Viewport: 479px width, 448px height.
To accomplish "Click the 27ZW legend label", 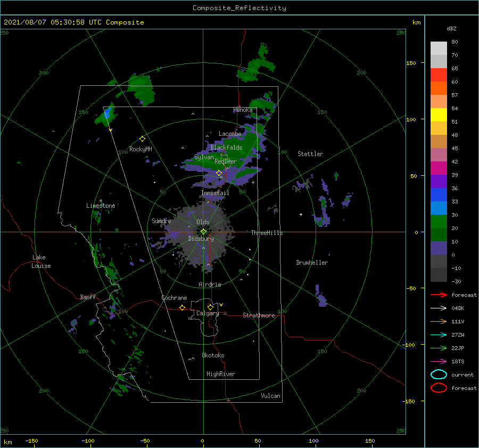I will [458, 335].
